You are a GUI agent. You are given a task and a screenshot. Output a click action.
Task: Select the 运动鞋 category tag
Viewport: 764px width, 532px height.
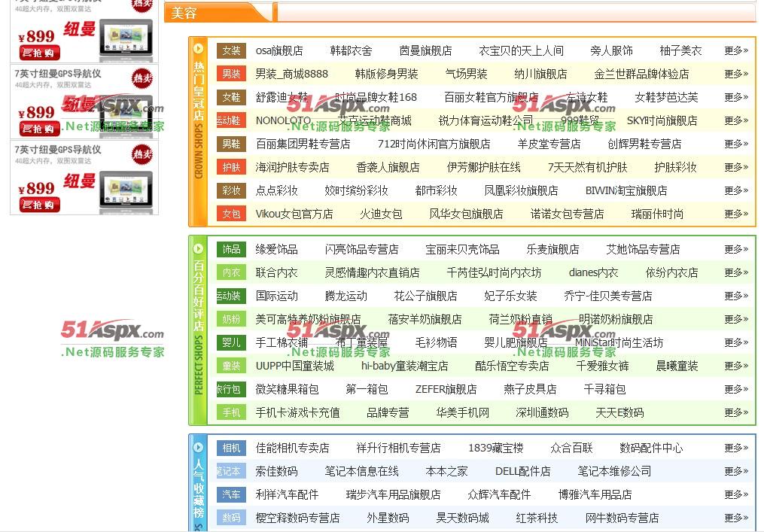[x=231, y=121]
